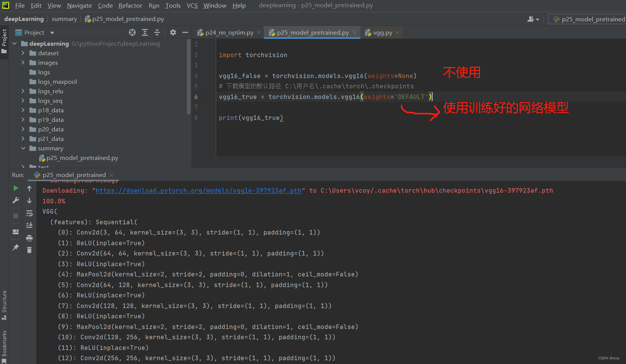Jump up the stack trace with up arrow
This screenshot has height=364, width=626.
coord(29,188)
